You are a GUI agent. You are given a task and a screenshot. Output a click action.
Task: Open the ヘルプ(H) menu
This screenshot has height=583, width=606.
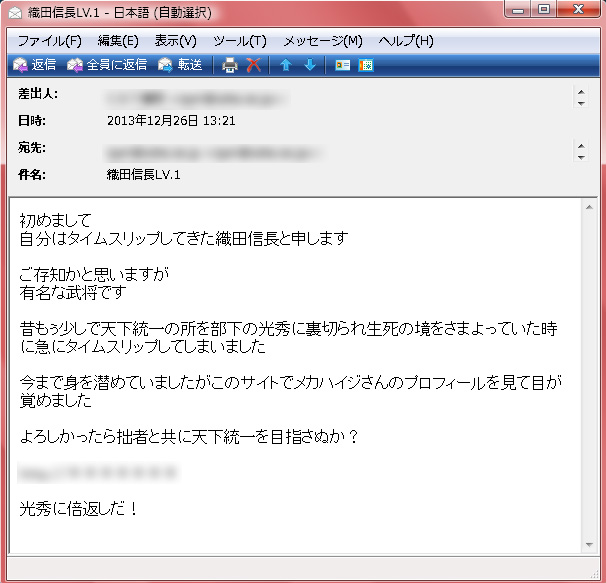(x=406, y=41)
